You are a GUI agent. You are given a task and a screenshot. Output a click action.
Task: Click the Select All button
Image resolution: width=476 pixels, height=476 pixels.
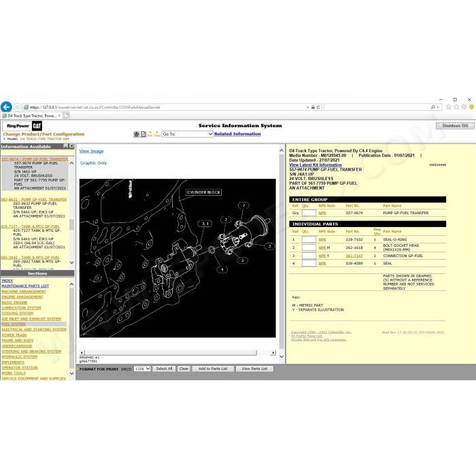coord(164,369)
